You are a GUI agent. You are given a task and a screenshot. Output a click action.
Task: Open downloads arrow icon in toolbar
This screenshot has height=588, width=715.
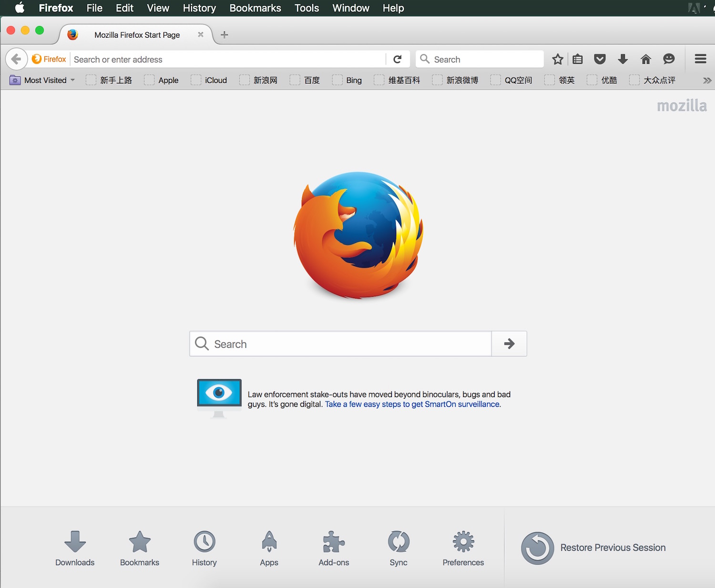point(623,59)
